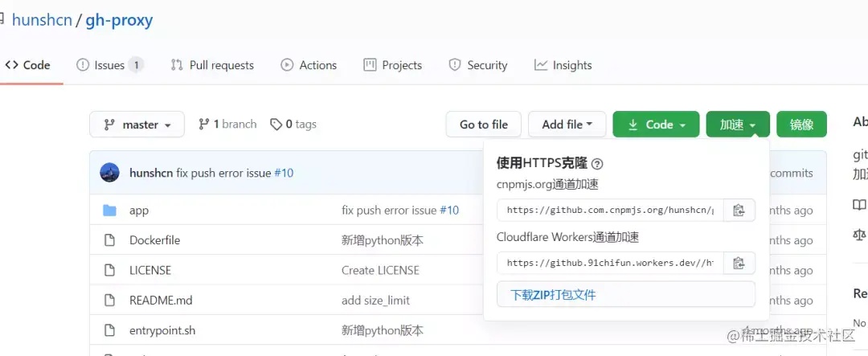Expand the master branch dropdown
The height and width of the screenshot is (356, 868).
[x=137, y=125]
